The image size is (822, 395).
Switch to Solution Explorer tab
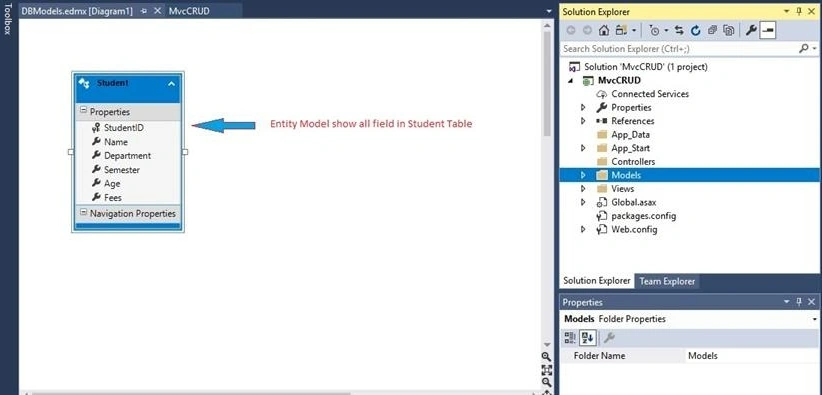(x=597, y=281)
